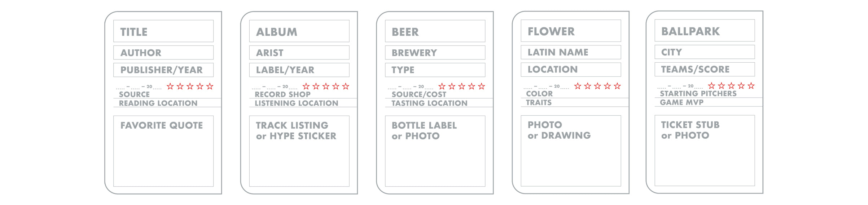Click the TITLE field on the book card

pos(163,31)
